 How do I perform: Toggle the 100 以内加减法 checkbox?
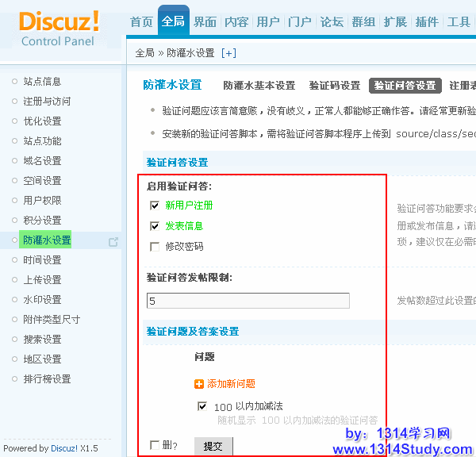[x=202, y=406]
